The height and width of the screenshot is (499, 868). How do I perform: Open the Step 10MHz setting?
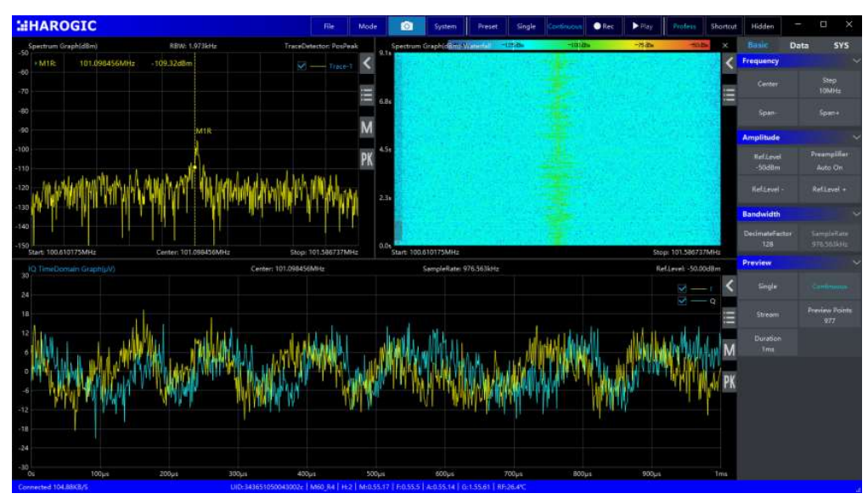(x=829, y=85)
